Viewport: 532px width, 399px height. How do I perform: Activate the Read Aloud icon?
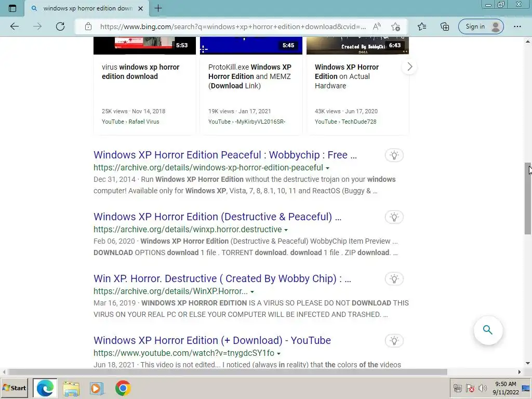point(377,26)
